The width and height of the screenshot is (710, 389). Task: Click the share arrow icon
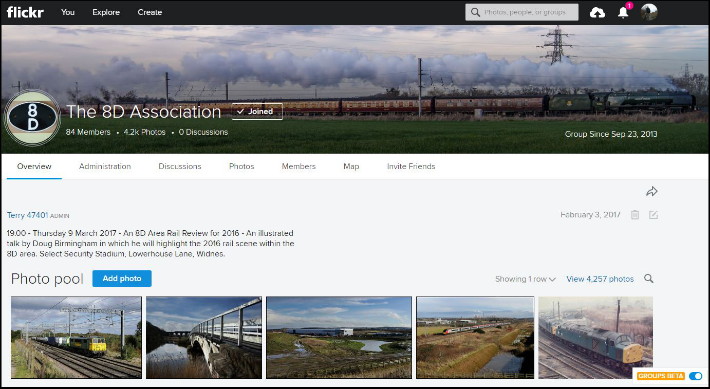652,192
